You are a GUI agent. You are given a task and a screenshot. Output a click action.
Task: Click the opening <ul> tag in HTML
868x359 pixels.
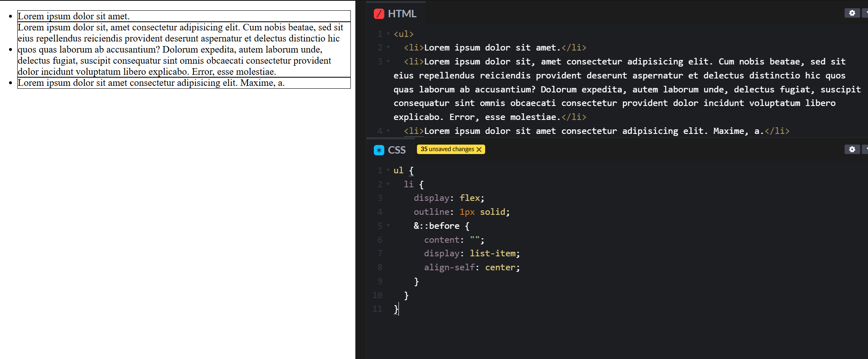[x=403, y=34]
